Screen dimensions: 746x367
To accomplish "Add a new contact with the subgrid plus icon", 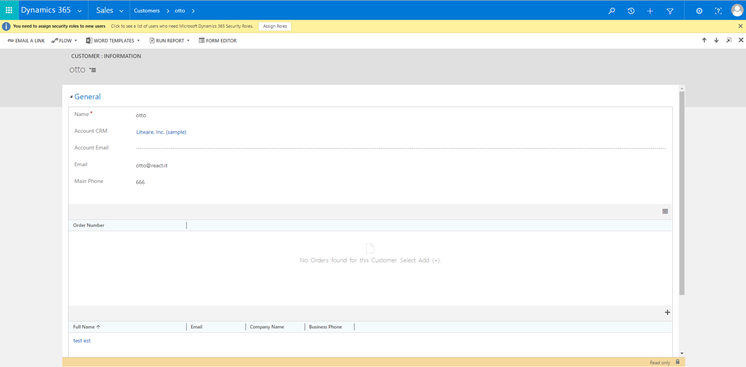I will click(667, 312).
